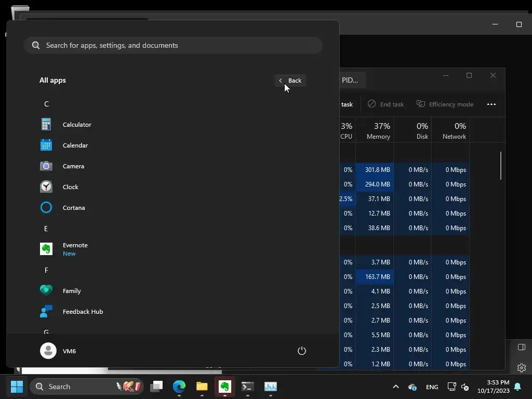
Task: Click the ENG language indicator
Action: pos(432,387)
